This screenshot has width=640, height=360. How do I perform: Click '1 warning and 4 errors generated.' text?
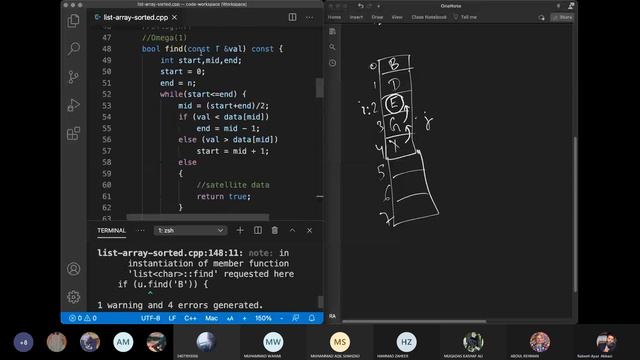click(180, 305)
